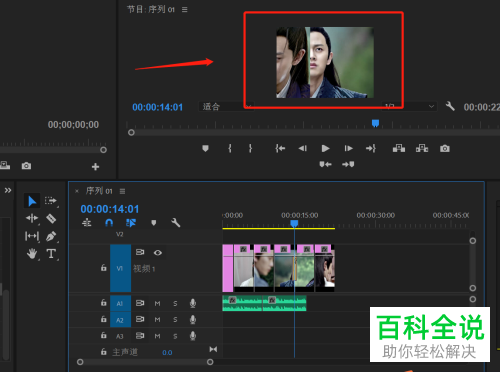Go to Out point

coord(371,148)
